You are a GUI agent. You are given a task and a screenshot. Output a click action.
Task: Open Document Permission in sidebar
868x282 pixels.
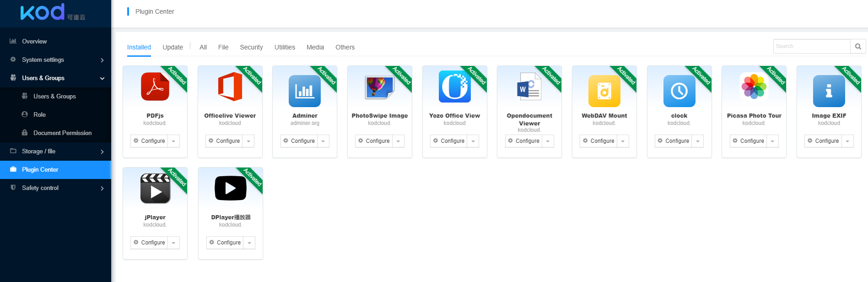62,133
